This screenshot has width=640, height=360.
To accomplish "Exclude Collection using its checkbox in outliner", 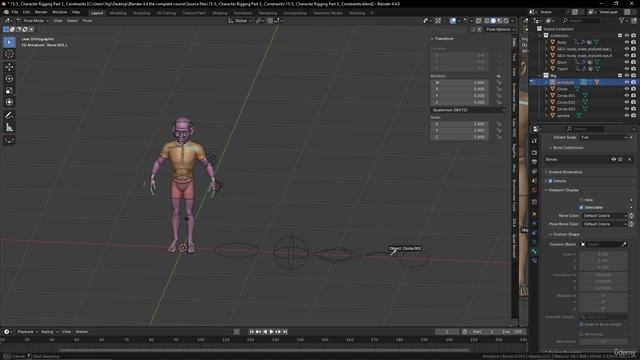I will coord(620,36).
